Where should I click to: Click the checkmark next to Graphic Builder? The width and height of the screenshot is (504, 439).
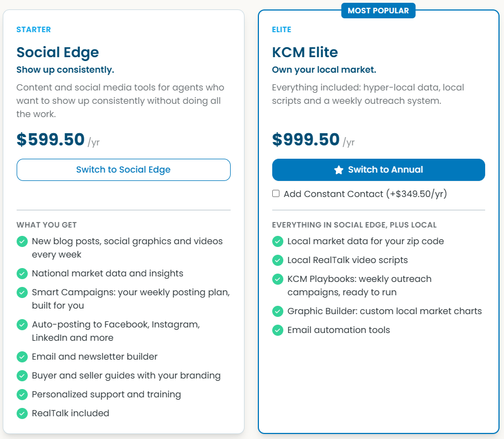[278, 311]
